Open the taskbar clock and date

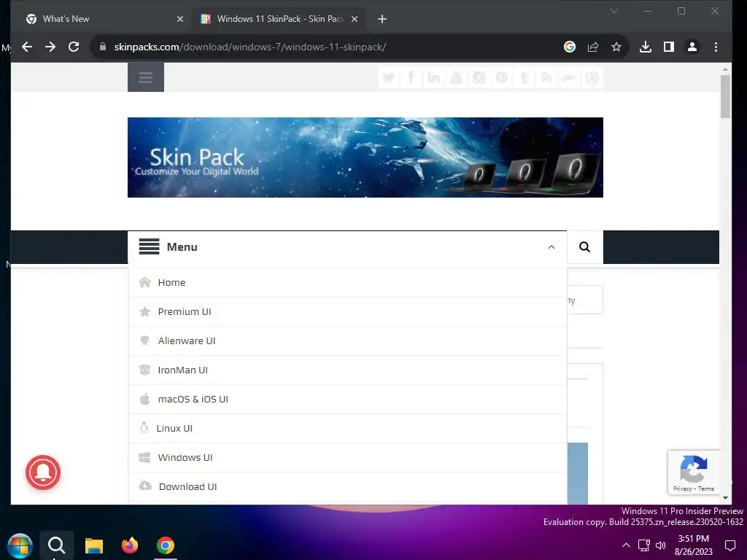pos(693,545)
